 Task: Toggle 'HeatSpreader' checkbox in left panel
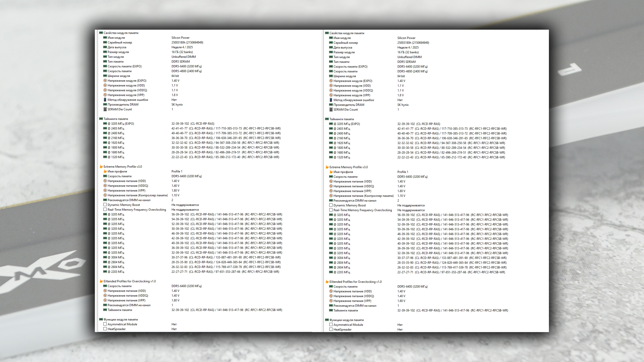(105, 329)
